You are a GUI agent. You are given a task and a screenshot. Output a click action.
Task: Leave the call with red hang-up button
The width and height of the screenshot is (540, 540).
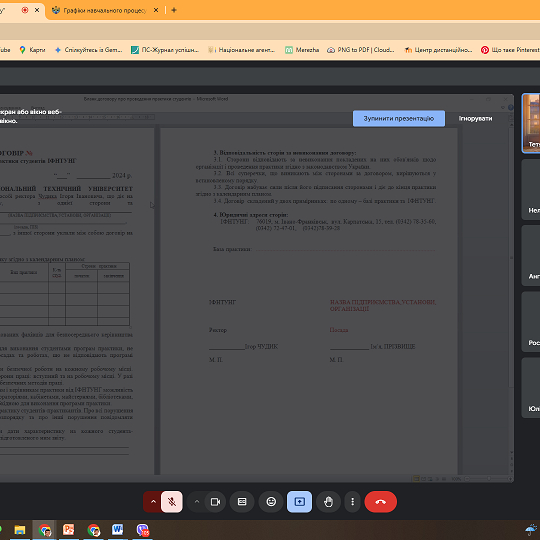click(x=381, y=502)
